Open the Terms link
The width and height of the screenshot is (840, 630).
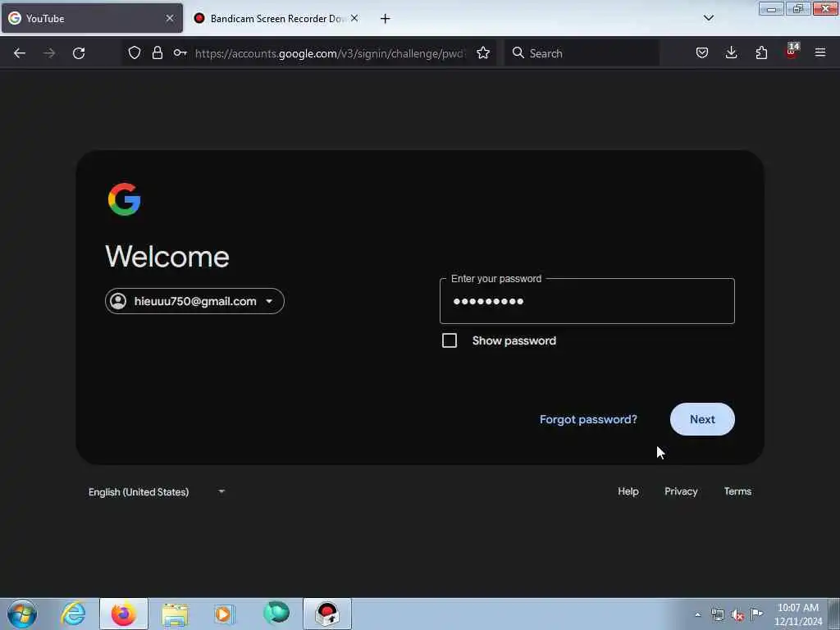tap(737, 491)
